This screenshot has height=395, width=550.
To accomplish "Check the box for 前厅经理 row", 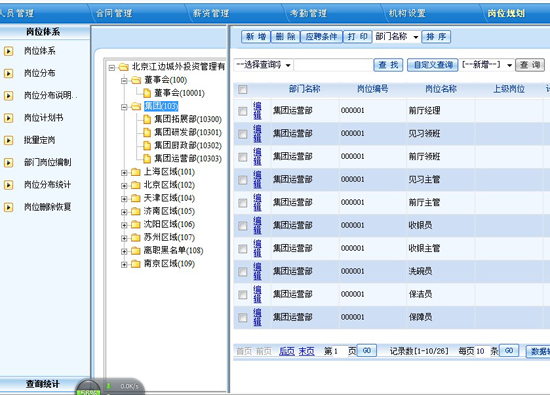I will pyautogui.click(x=242, y=111).
